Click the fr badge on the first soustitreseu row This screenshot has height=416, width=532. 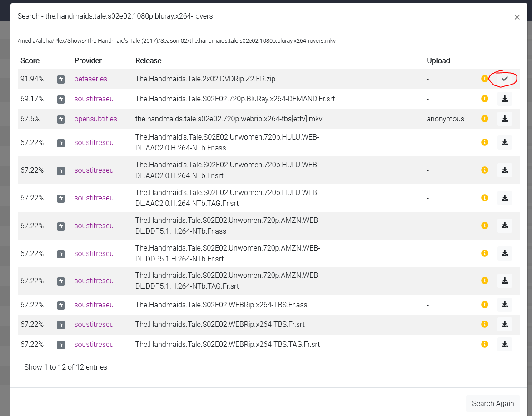tap(60, 100)
